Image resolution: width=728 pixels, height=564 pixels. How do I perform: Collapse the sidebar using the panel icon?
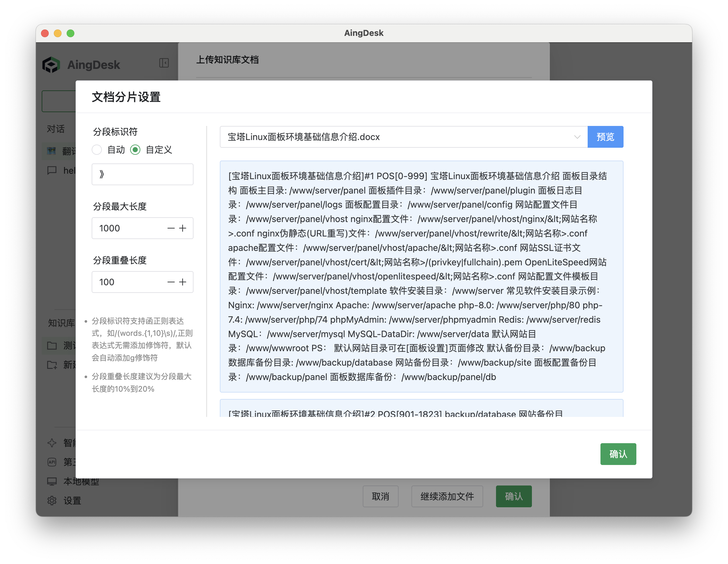coord(164,63)
